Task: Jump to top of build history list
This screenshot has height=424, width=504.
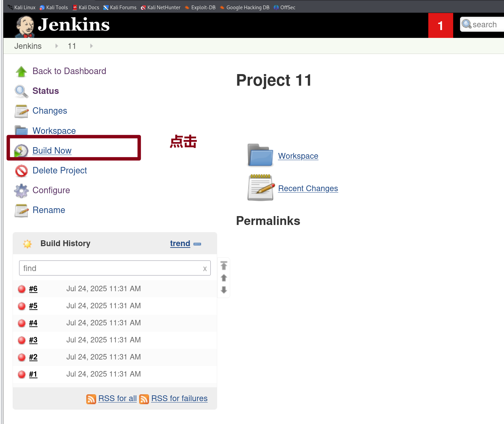Action: (224, 265)
